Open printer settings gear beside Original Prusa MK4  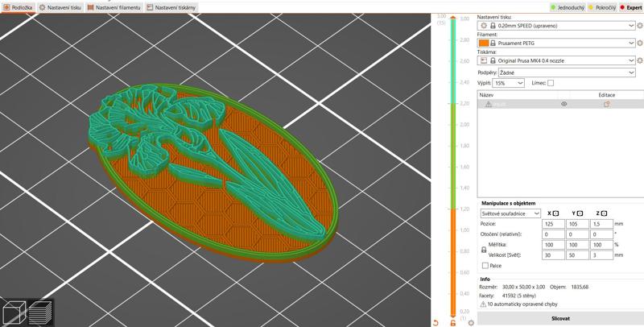tap(639, 60)
